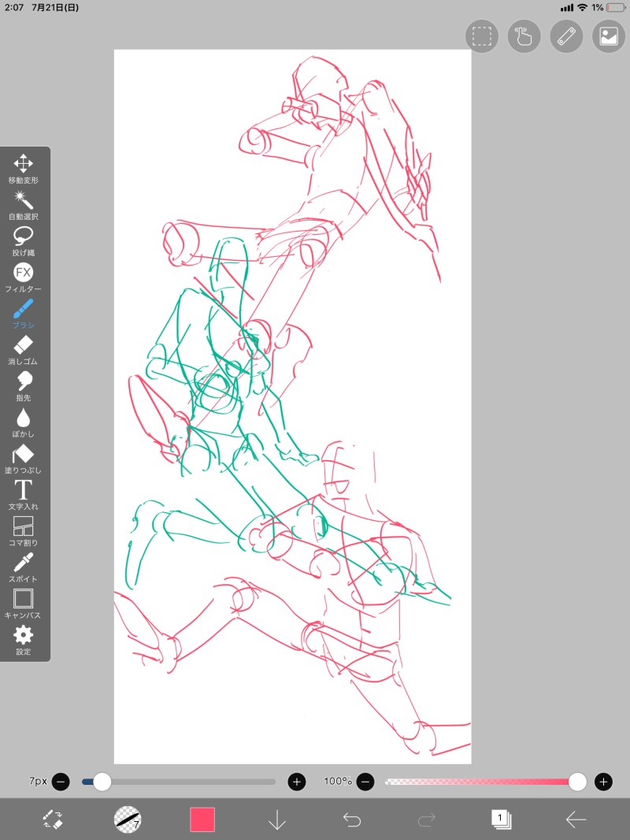The image size is (630, 840).
Task: Click the 100% opacity value
Action: (x=338, y=782)
